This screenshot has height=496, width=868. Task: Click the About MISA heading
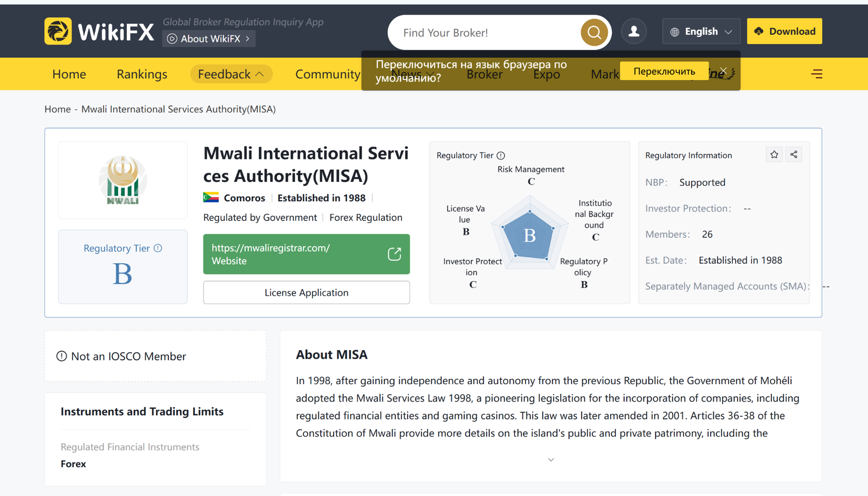pos(331,354)
